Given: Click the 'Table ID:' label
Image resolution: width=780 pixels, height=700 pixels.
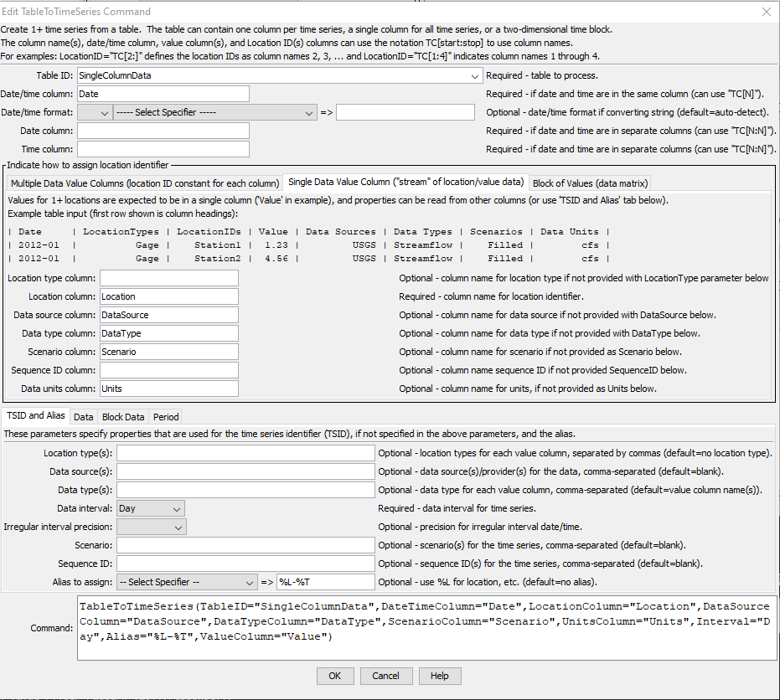Looking at the screenshot, I should pyautogui.click(x=54, y=75).
